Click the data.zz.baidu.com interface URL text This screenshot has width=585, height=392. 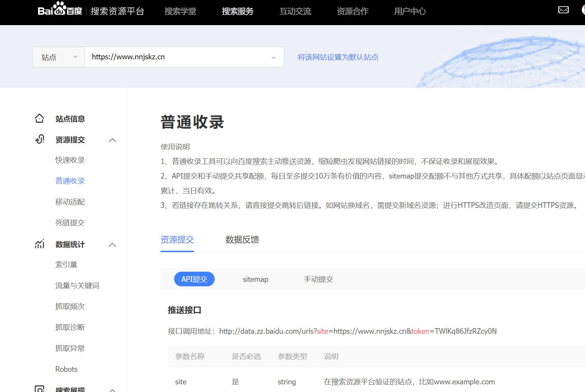click(358, 331)
